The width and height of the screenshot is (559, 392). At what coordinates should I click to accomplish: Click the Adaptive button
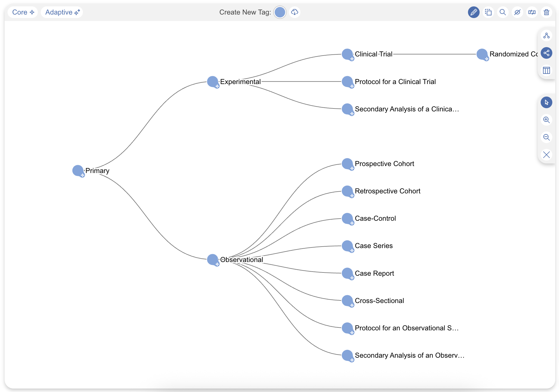point(62,12)
